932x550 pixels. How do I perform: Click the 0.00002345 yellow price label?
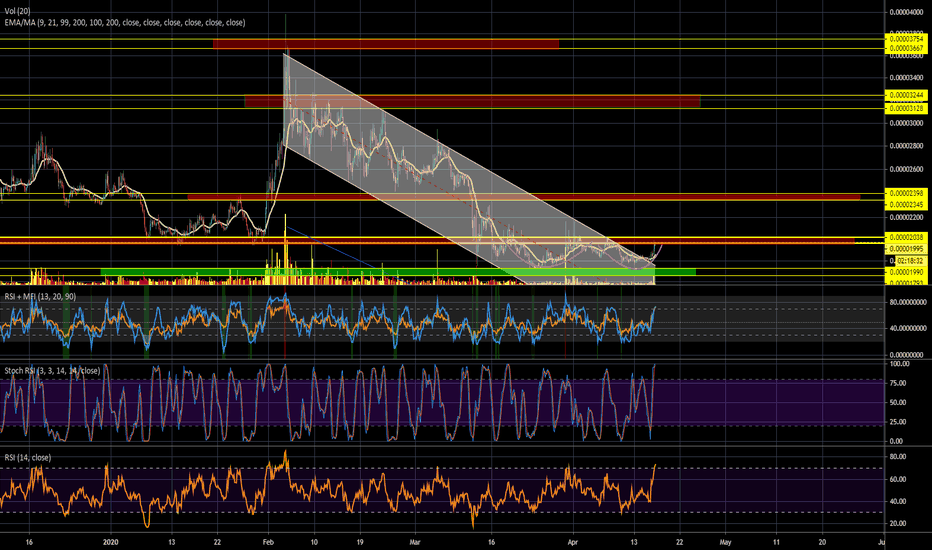pos(906,205)
